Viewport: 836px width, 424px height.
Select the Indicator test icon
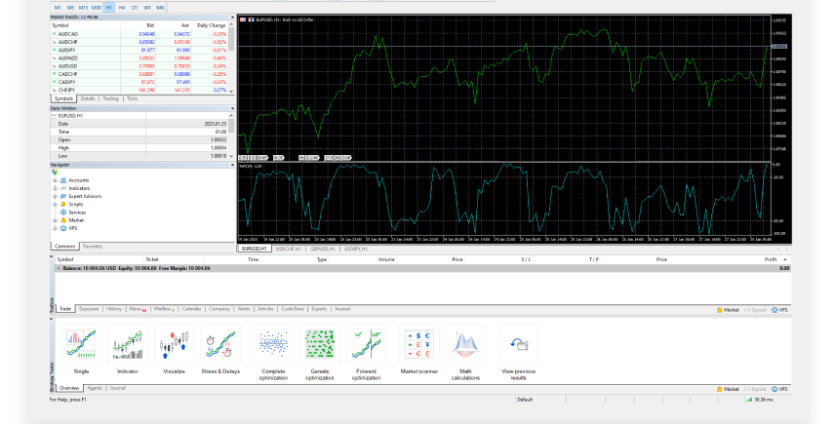128,345
